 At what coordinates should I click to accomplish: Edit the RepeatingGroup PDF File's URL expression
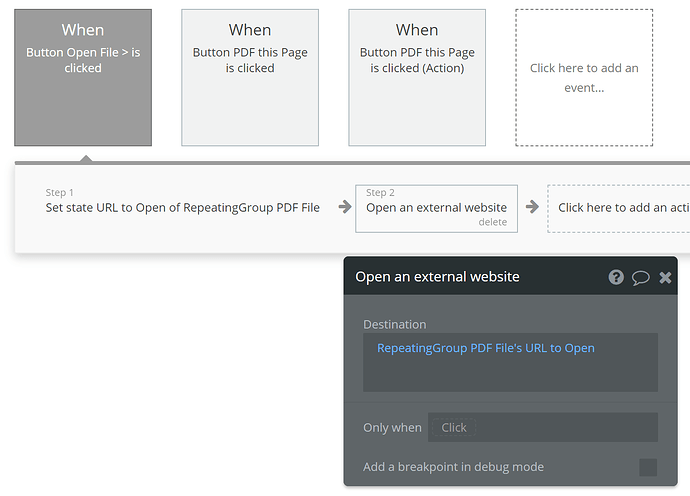coord(485,348)
